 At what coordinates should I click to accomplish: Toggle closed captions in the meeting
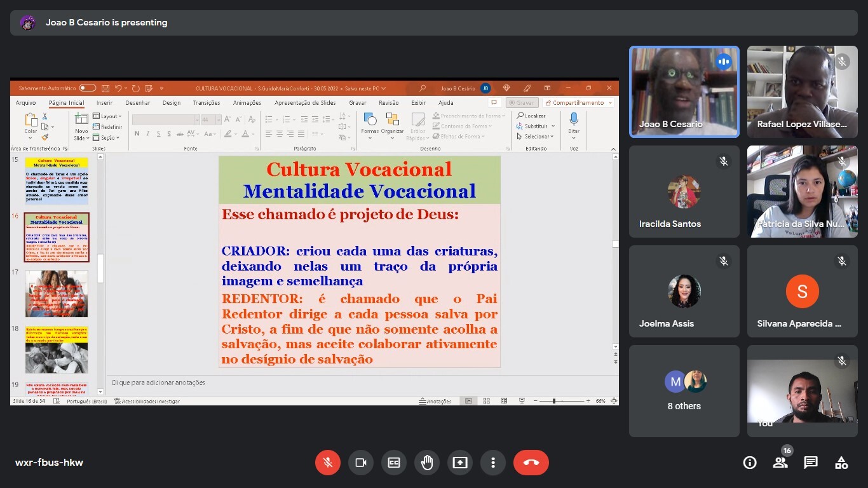(x=394, y=463)
